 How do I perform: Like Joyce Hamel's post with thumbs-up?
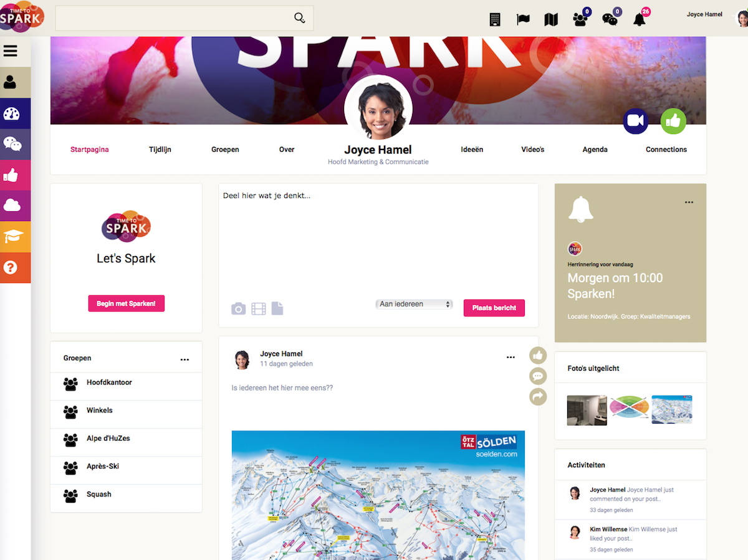[538, 356]
